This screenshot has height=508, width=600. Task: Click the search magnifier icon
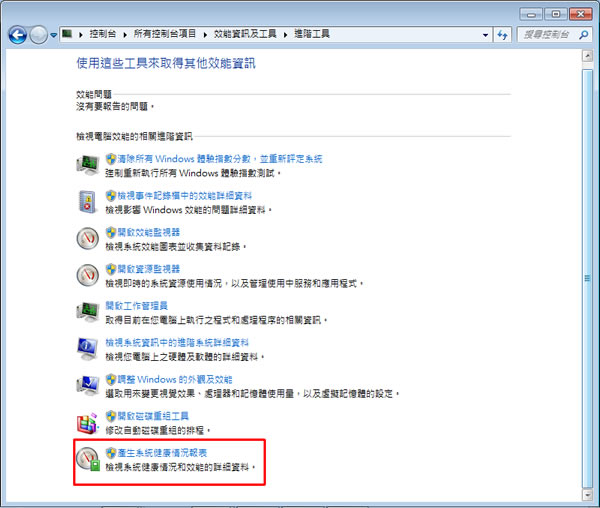[584, 35]
